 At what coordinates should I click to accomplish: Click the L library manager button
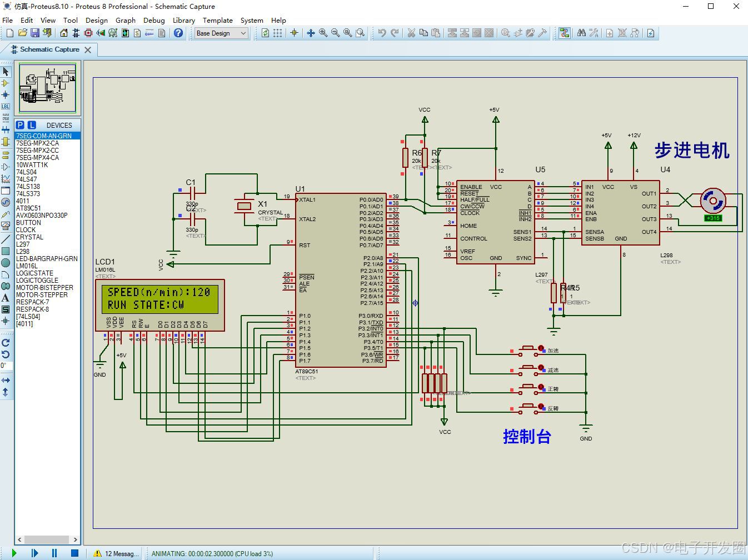[32, 125]
